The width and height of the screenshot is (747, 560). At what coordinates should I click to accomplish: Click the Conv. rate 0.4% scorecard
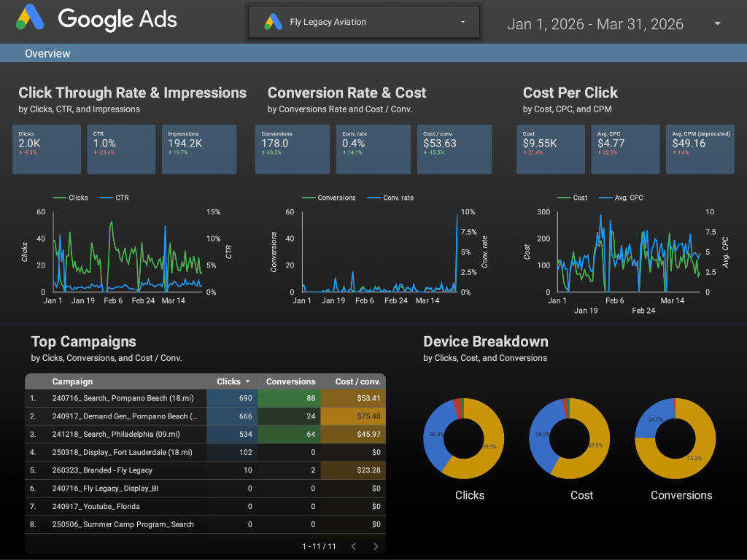pyautogui.click(x=373, y=149)
